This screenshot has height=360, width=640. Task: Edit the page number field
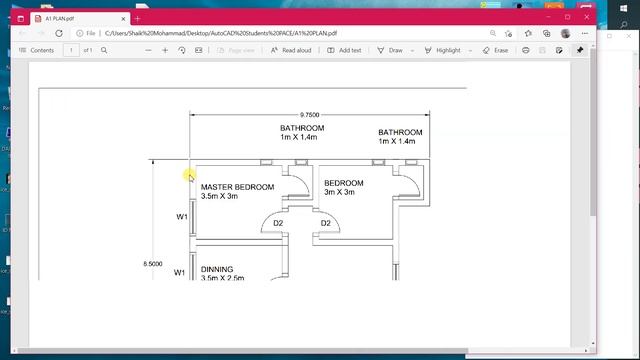71,50
